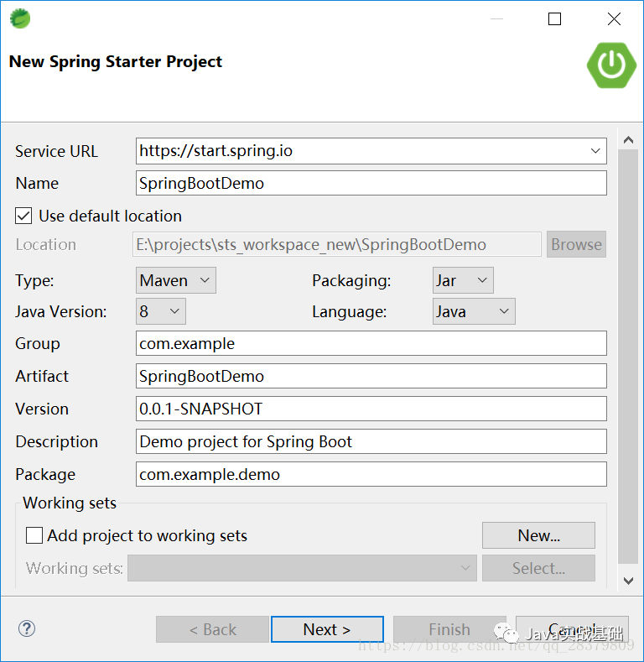Open the Service URL dropdown
The height and width of the screenshot is (662, 644).
595,151
